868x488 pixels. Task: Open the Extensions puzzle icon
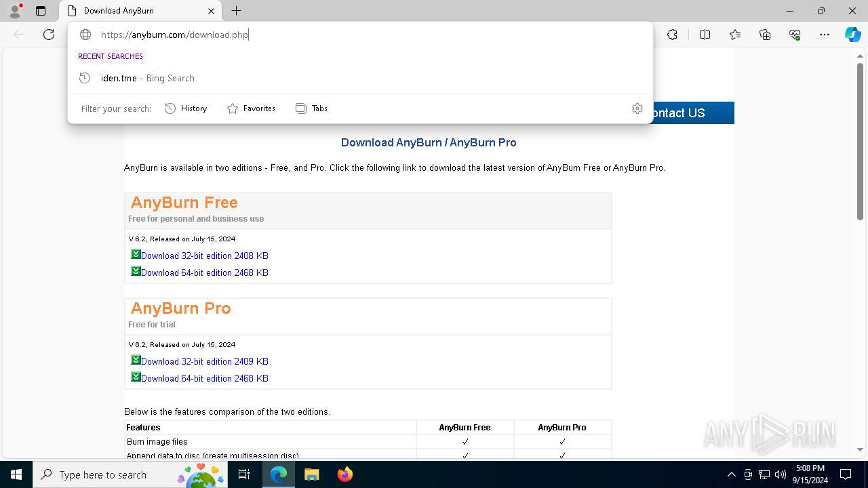672,35
